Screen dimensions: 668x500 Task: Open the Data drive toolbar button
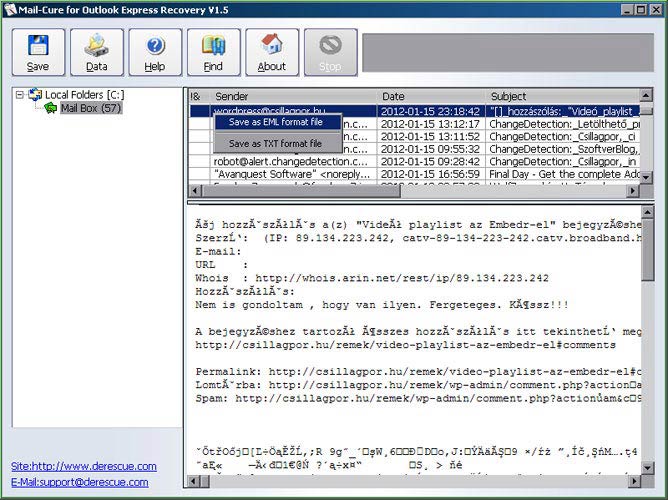pyautogui.click(x=97, y=52)
